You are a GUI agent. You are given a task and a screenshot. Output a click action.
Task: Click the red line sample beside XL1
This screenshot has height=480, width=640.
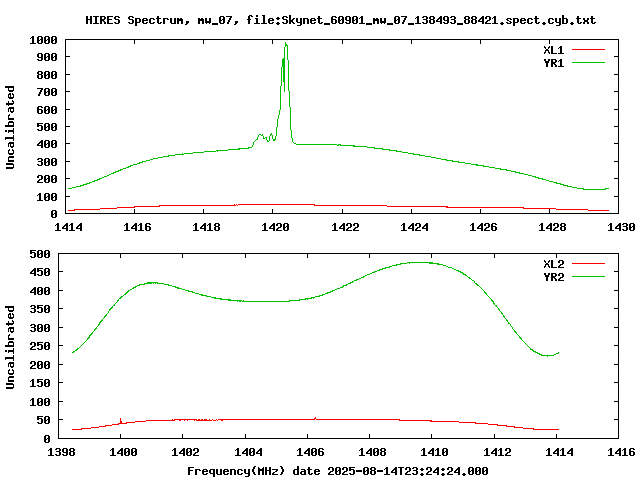(588, 50)
